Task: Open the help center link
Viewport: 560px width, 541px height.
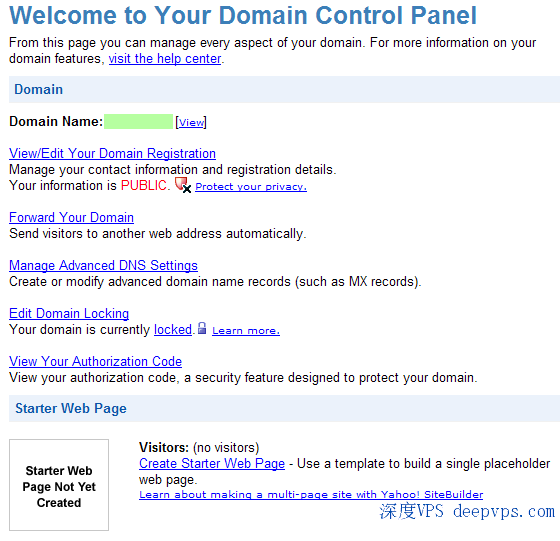Action: pyautogui.click(x=165, y=59)
